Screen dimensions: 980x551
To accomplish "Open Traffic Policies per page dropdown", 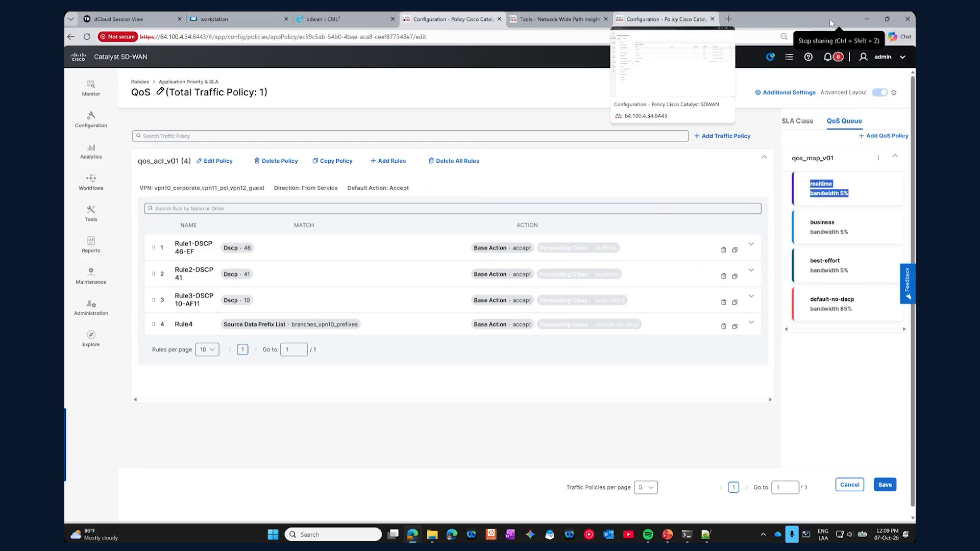I will click(x=646, y=487).
